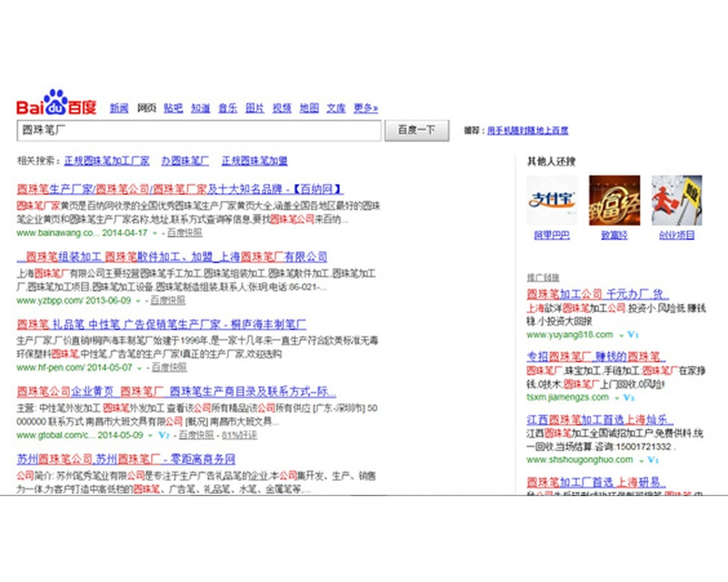Click the 其他人还搜 heading
The height and width of the screenshot is (582, 728).
(552, 162)
